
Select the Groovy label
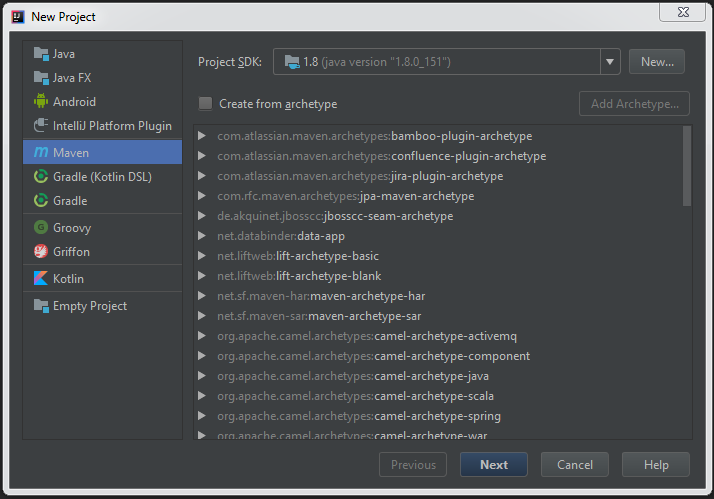(x=72, y=228)
